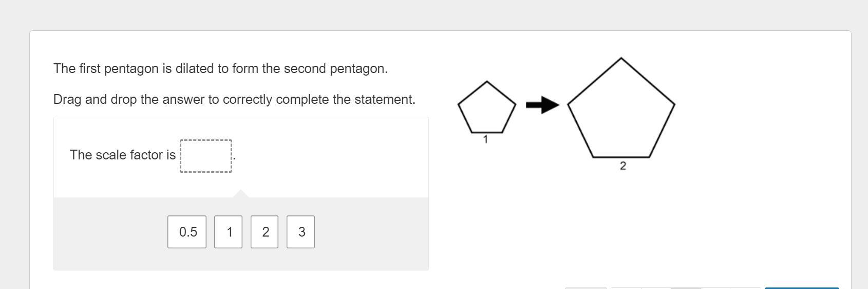Image resolution: width=868 pixels, height=289 pixels.
Task: Click side label 1 under small pentagon
Action: tap(485, 139)
